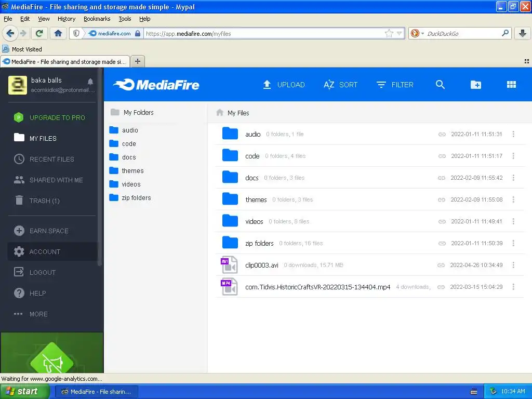Select audio folder in My Folders tree
The width and height of the screenshot is (532, 399).
pos(124,130)
